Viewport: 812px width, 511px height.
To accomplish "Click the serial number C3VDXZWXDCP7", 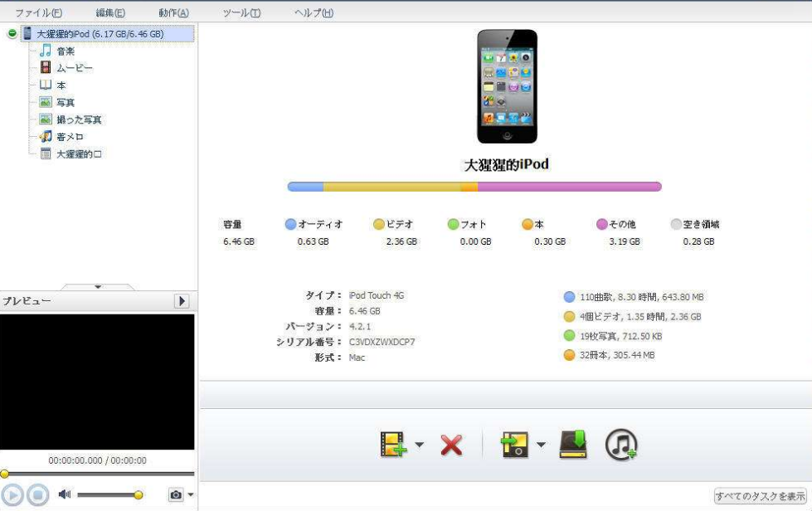I will 382,342.
